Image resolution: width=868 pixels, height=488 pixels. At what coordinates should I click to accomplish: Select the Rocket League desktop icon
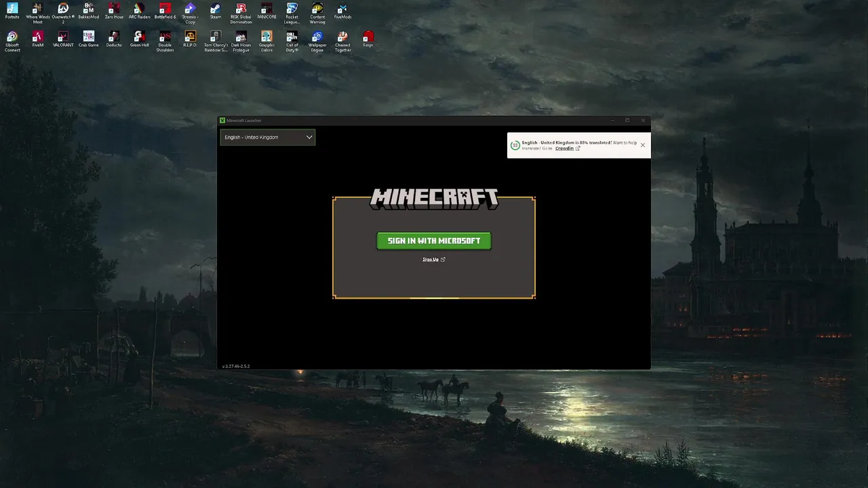(292, 13)
